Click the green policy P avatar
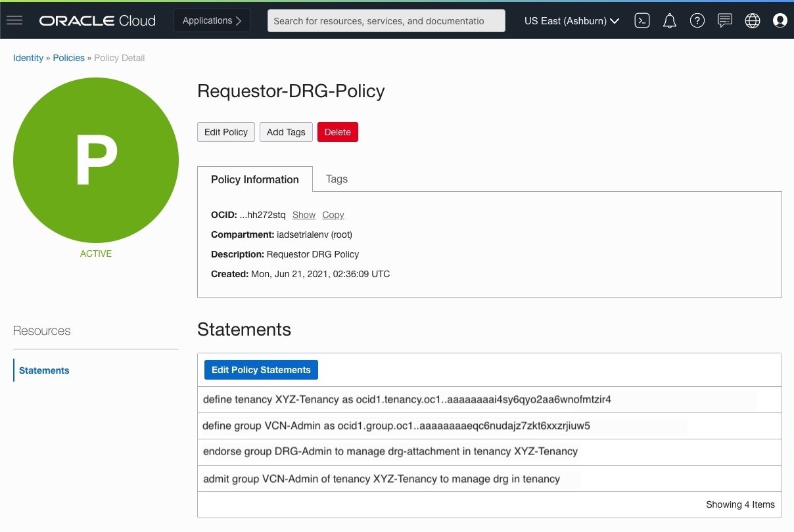Viewport: 794px width, 532px height. click(x=96, y=160)
